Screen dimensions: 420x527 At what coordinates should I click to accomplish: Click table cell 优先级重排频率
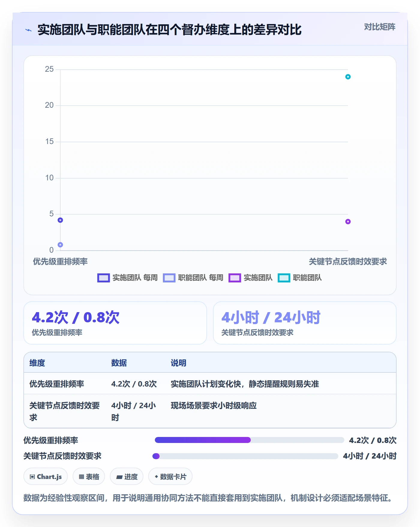coord(57,384)
